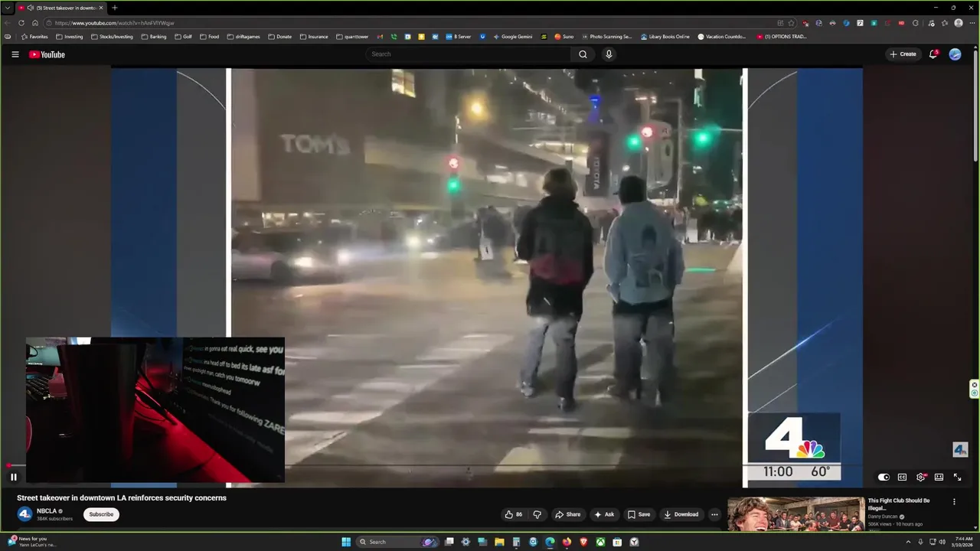
Task: Click the YouTube search magnifier button
Action: (583, 54)
